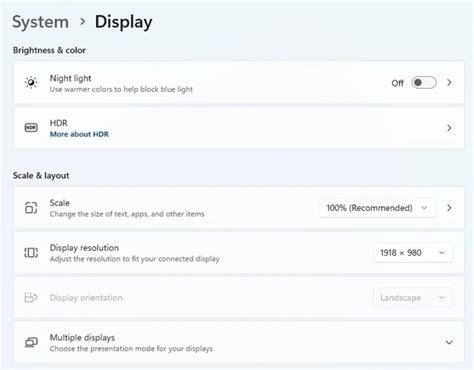Viewport: 474px width, 370px height.
Task: Click the Multiple displays icon
Action: point(31,342)
